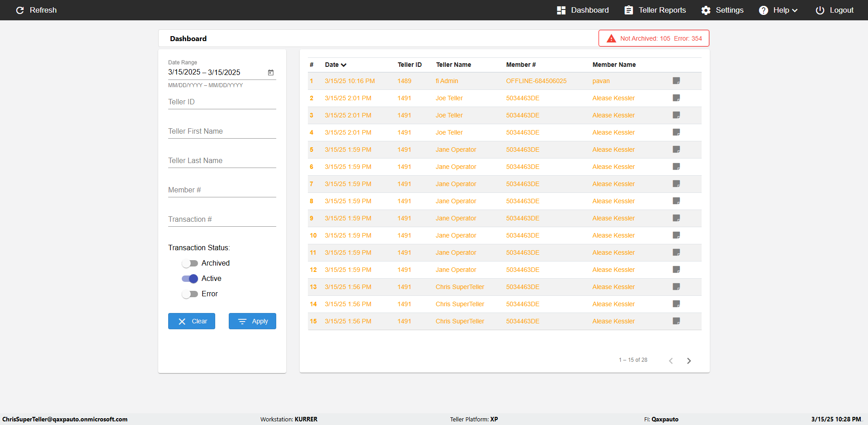This screenshot has width=868, height=425.
Task: Disable the Active status toggle
Action: 190,279
